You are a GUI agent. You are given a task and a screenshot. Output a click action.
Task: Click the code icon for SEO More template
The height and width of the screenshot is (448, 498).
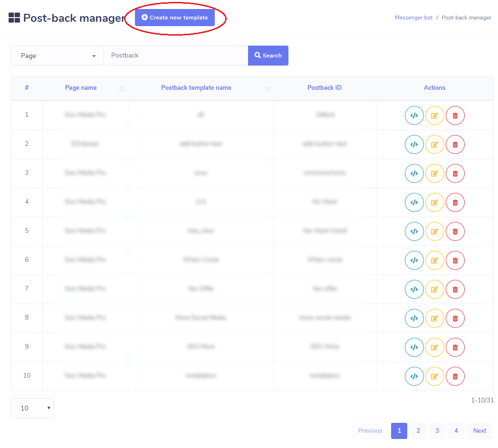tap(414, 347)
